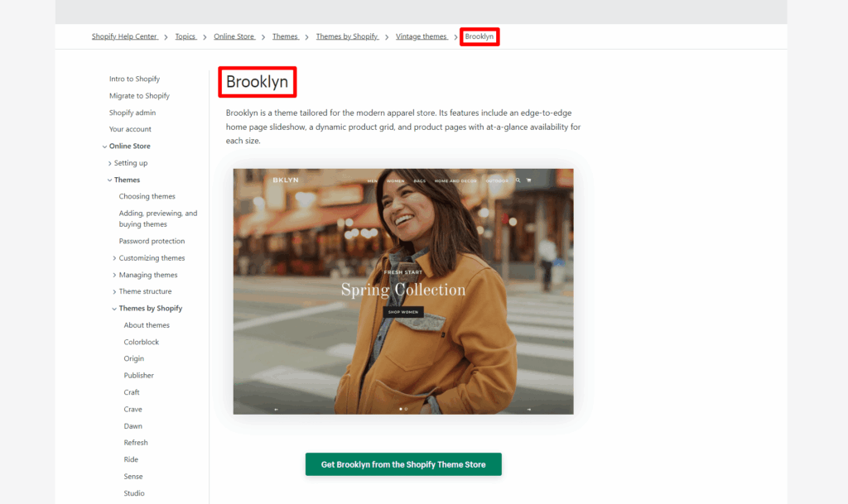Open Adding, previewing, and buying themes
The height and width of the screenshot is (504, 848).
(158, 218)
